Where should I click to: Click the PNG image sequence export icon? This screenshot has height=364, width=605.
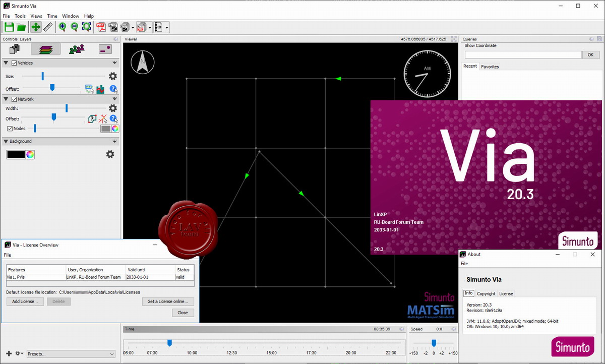tap(125, 27)
